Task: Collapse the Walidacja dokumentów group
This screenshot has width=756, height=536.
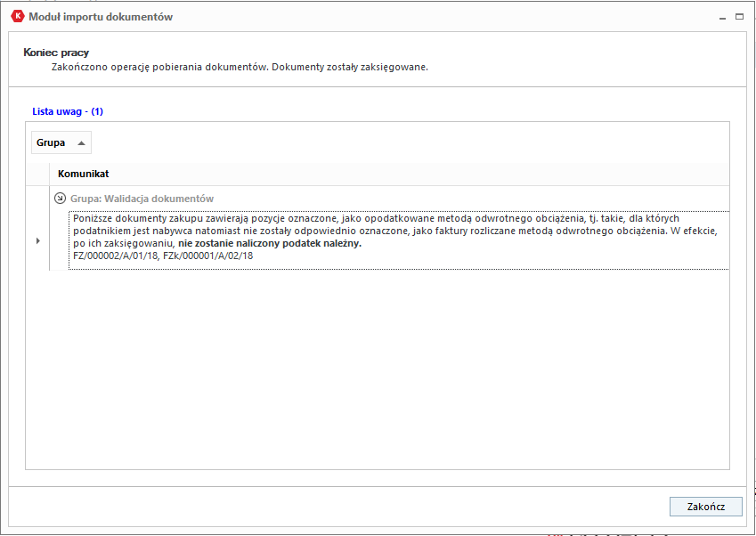Action: pos(61,199)
